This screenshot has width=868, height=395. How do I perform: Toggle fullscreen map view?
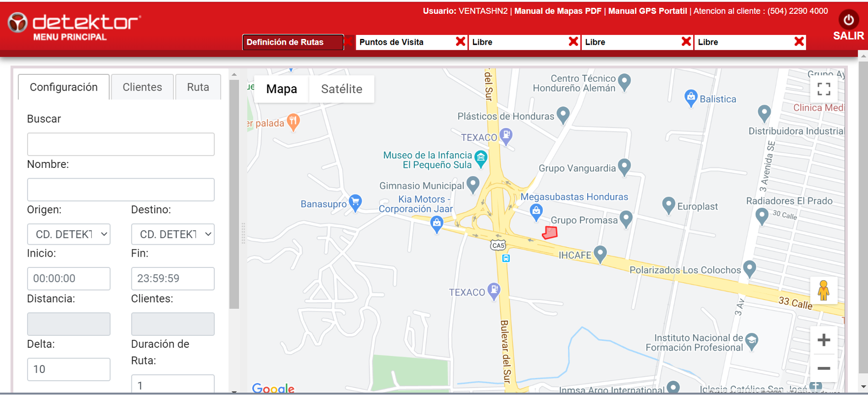pos(824,89)
